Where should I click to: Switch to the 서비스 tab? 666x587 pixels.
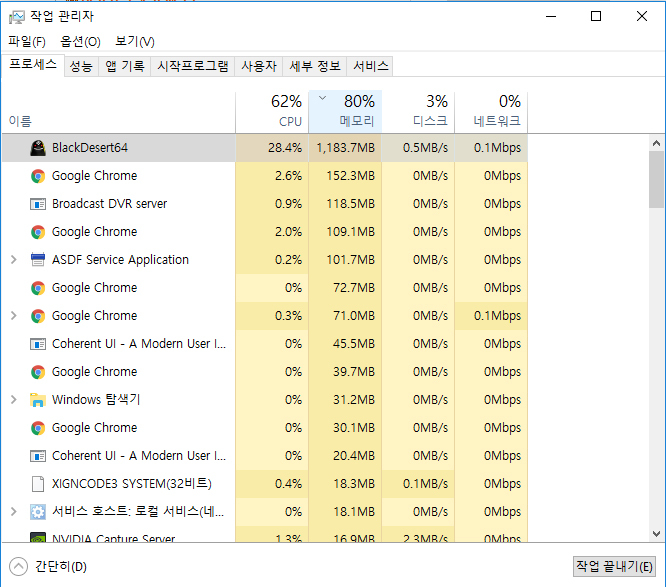tap(370, 66)
